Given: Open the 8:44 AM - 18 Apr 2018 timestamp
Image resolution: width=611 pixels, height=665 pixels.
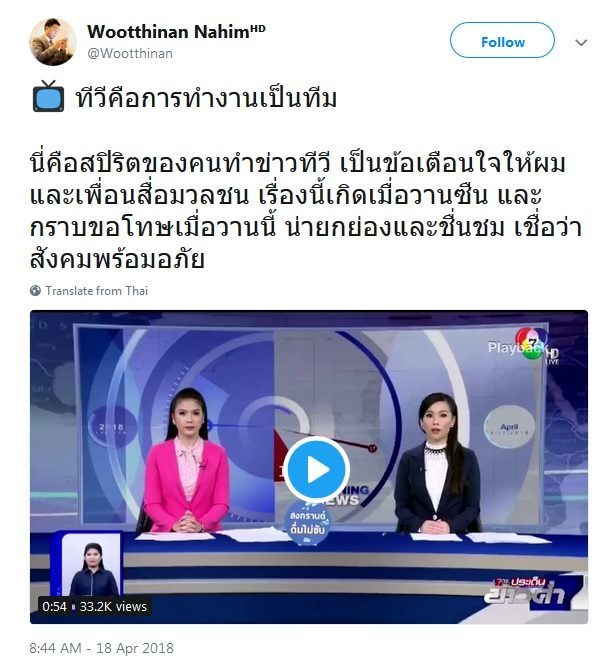Looking at the screenshot, I should pos(101,648).
